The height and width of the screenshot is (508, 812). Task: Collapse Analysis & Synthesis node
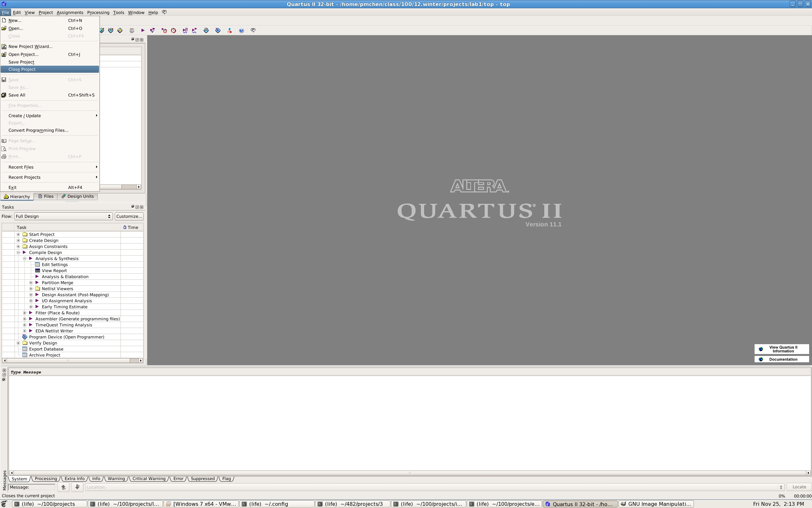pyautogui.click(x=24, y=258)
